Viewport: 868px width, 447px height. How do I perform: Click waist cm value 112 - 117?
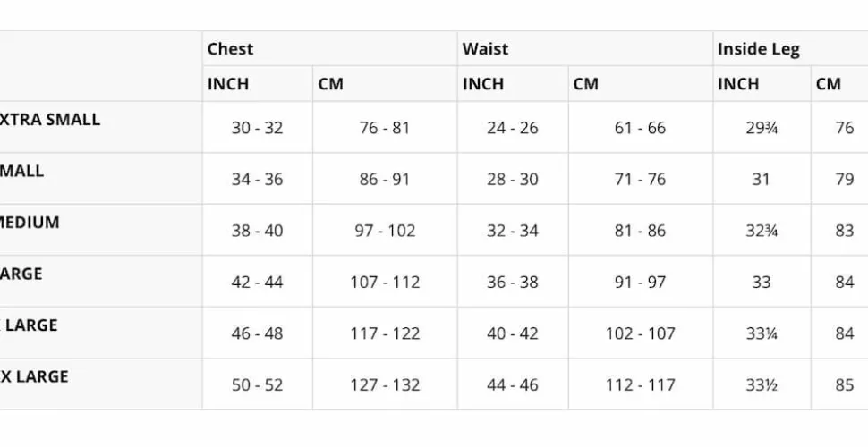click(x=640, y=385)
